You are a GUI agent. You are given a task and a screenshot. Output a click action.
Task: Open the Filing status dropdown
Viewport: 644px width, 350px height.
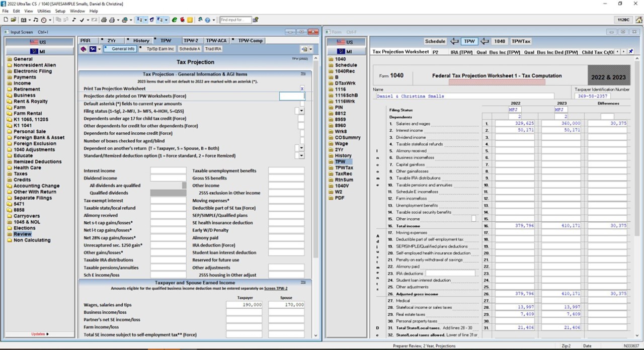click(301, 111)
